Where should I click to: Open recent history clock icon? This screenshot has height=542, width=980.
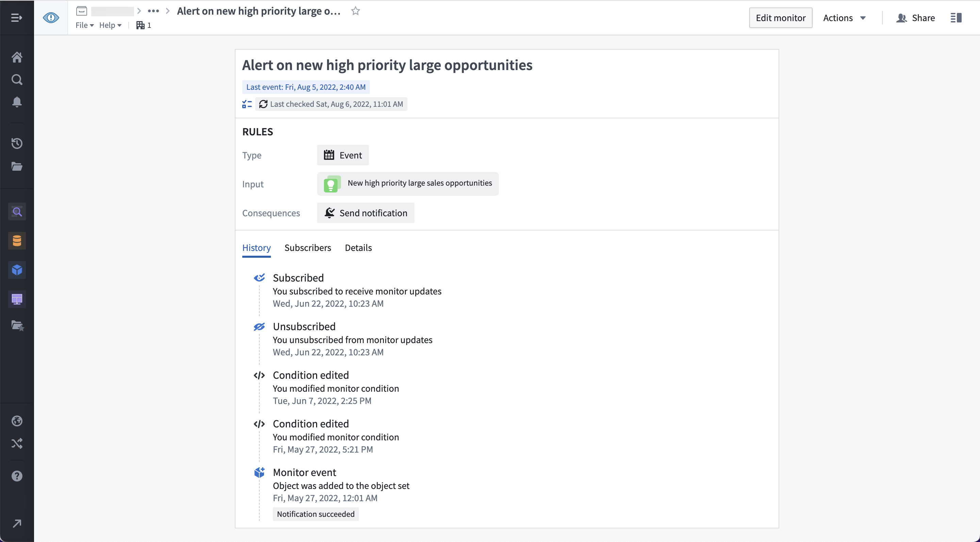click(x=17, y=143)
